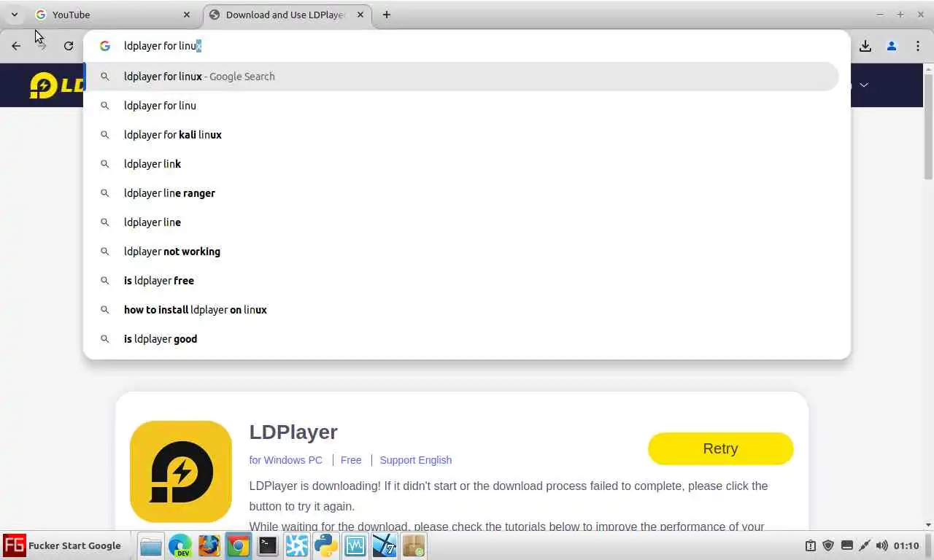This screenshot has width=934, height=560.
Task: Click the network connection tray icon
Action: (865, 545)
